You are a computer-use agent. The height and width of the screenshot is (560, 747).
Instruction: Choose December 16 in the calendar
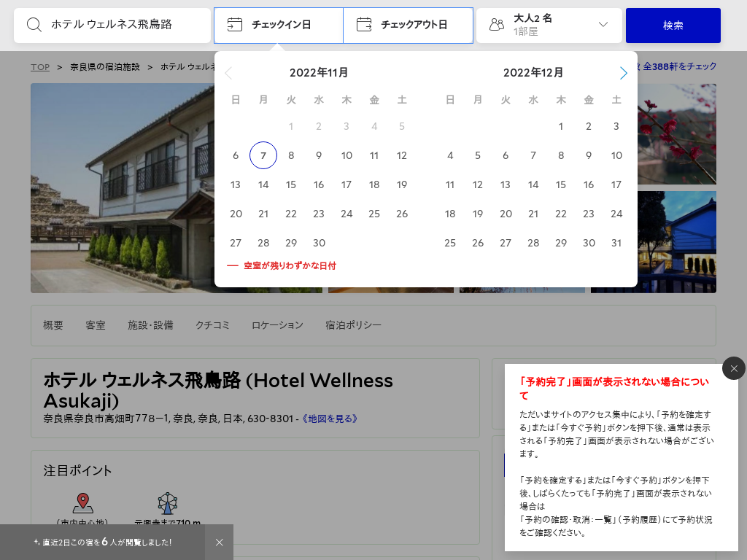coord(589,184)
